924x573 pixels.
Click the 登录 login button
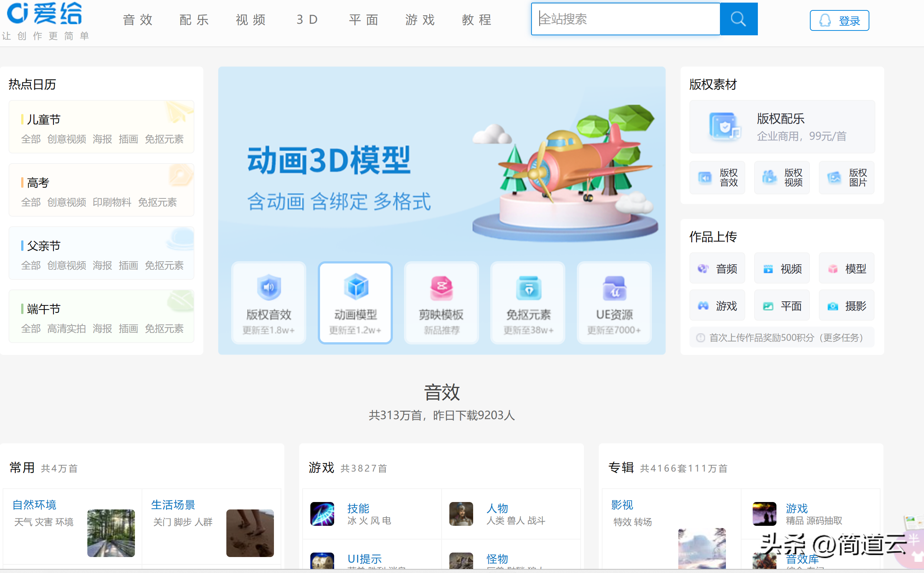[x=839, y=20]
